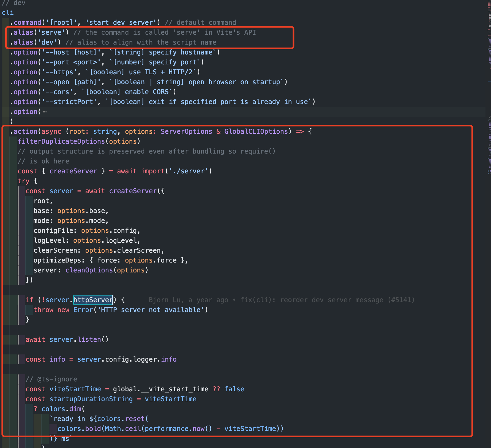This screenshot has height=448, width=491.
Task: Click the // @ts-ignore comment
Action: [51, 379]
